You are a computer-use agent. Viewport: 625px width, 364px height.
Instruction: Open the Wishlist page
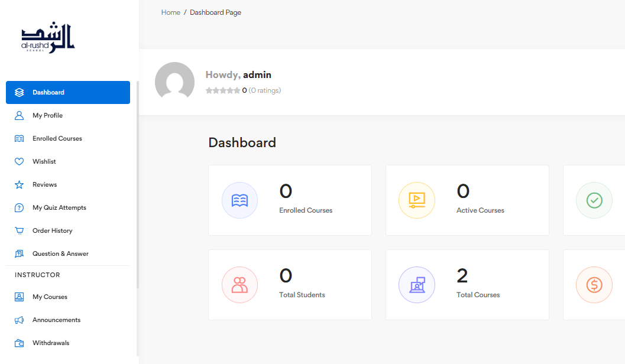68,162
